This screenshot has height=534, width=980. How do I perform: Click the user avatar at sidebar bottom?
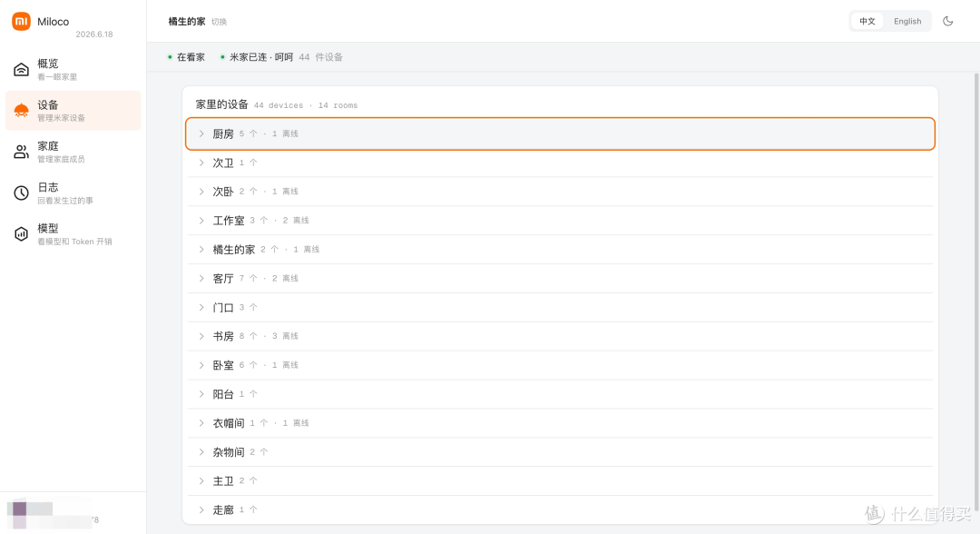point(19,509)
